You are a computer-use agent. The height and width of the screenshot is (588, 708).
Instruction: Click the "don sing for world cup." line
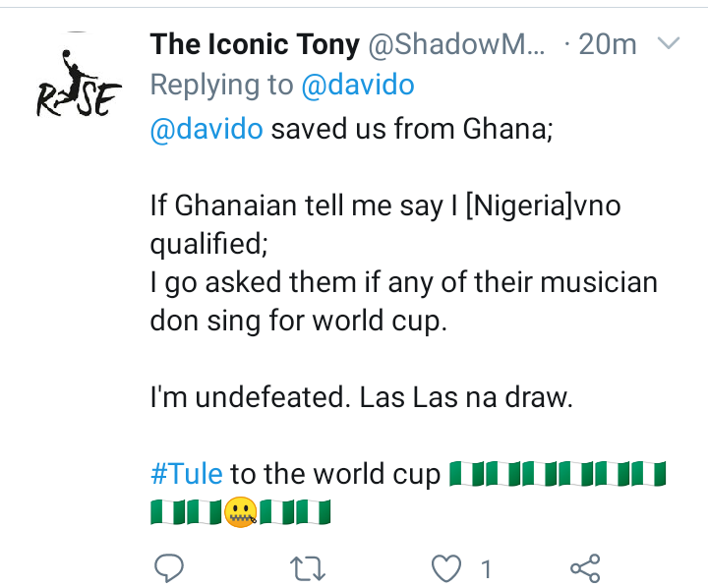pyautogui.click(x=298, y=323)
